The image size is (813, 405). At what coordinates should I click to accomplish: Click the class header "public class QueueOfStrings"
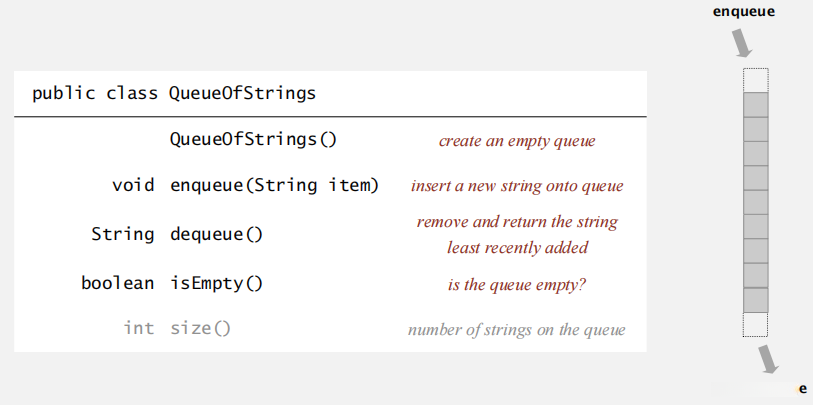point(174,94)
